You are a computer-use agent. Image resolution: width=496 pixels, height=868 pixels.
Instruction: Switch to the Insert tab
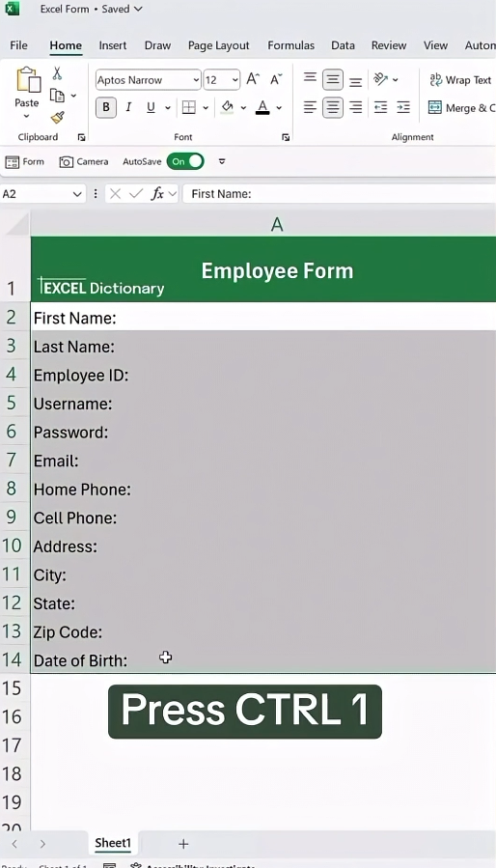pos(112,45)
